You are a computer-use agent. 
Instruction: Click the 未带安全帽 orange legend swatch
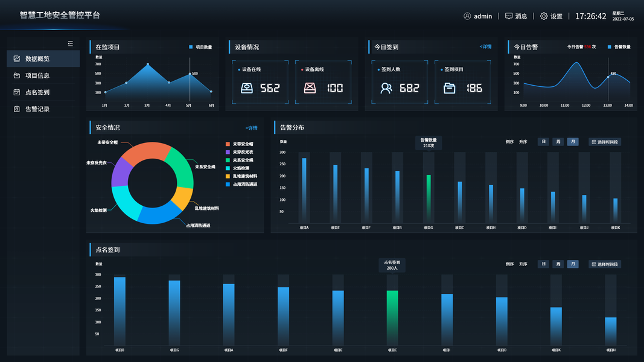(228, 144)
